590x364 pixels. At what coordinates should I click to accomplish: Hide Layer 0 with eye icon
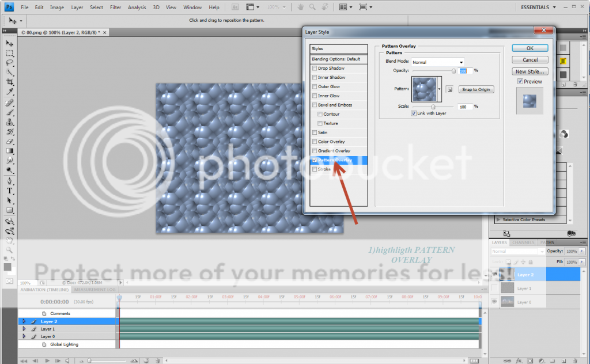click(x=494, y=302)
